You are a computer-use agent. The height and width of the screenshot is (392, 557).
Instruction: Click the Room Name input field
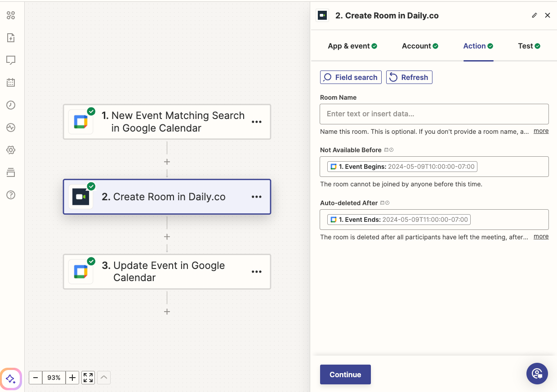[x=434, y=114]
